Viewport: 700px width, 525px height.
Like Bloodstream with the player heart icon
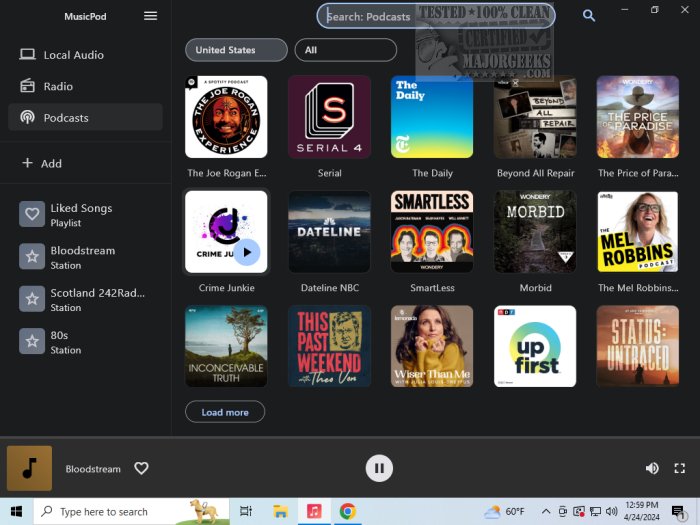[142, 468]
